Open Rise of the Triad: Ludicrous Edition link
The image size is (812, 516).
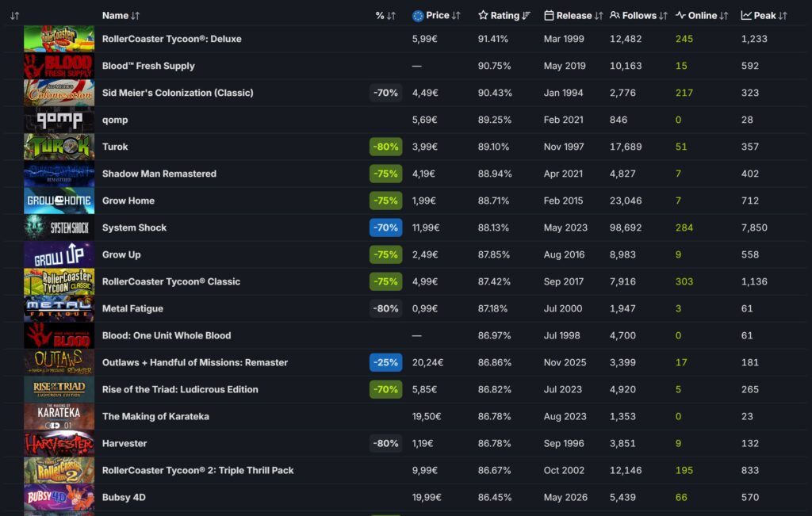(180, 389)
